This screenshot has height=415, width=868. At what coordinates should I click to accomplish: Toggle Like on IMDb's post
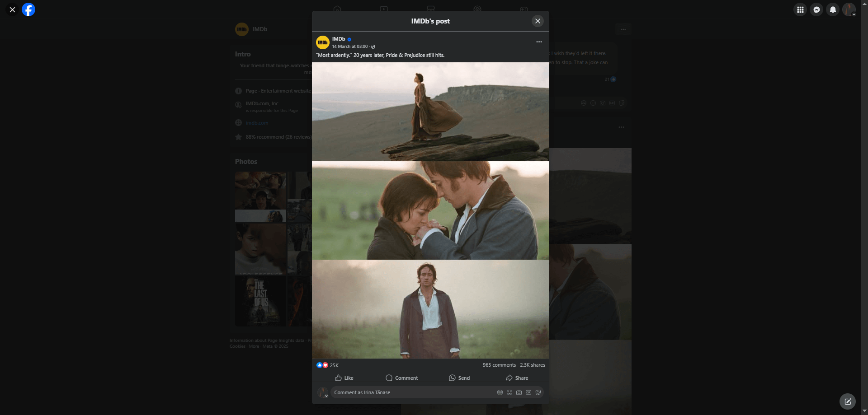344,378
